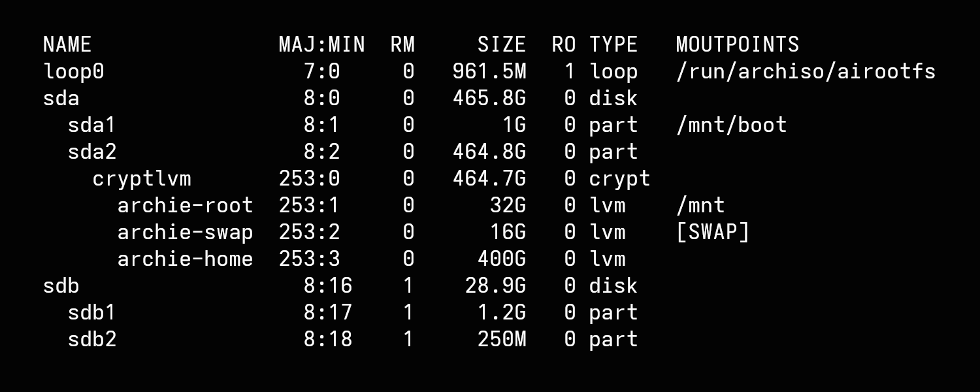Select the sda disk entry name

pyautogui.click(x=61, y=98)
